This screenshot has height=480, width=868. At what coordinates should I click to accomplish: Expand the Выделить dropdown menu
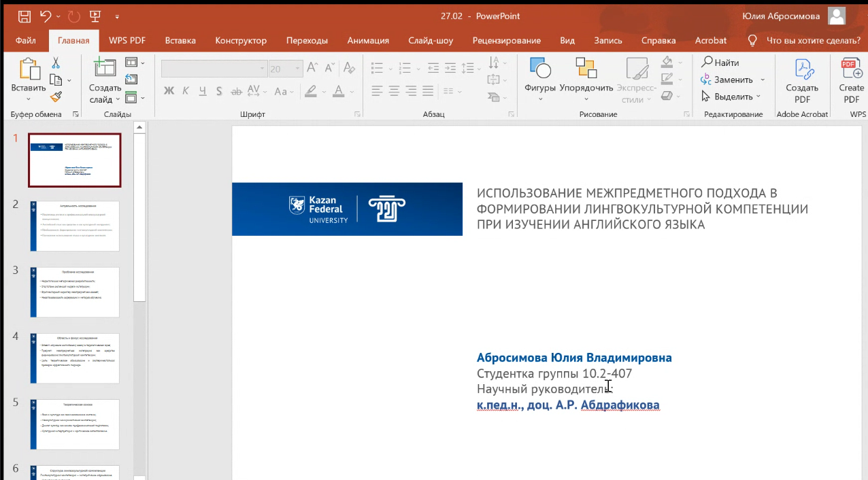pos(762,97)
